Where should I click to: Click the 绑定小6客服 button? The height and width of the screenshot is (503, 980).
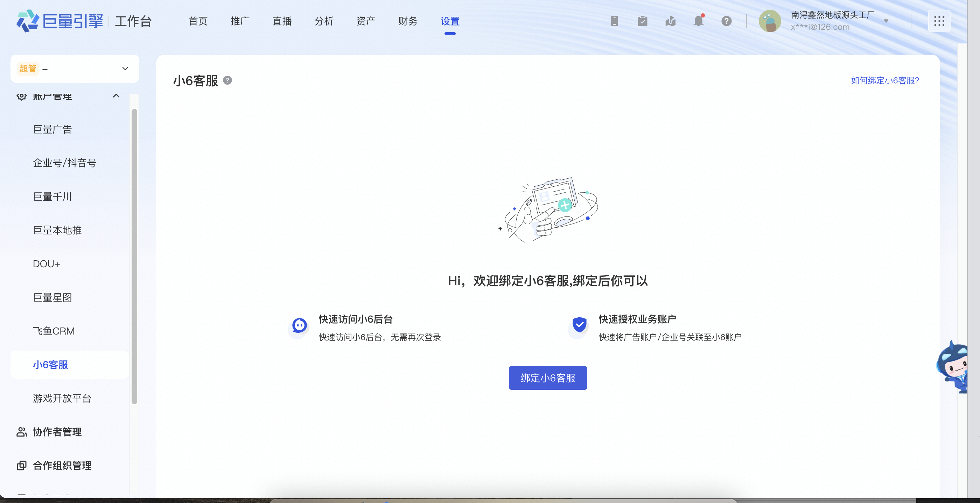(x=547, y=378)
